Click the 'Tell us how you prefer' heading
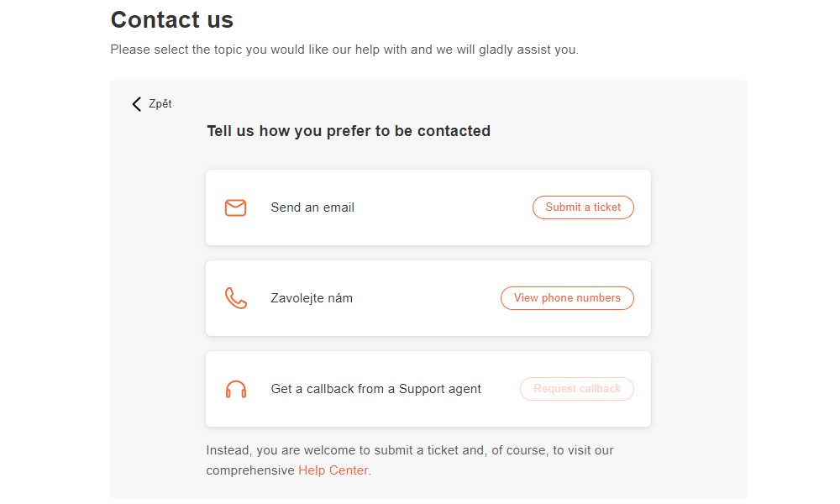The image size is (840, 504). pyautogui.click(x=349, y=131)
